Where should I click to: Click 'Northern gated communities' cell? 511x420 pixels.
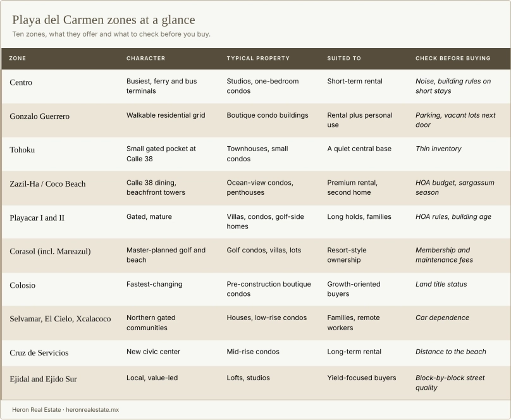(151, 323)
